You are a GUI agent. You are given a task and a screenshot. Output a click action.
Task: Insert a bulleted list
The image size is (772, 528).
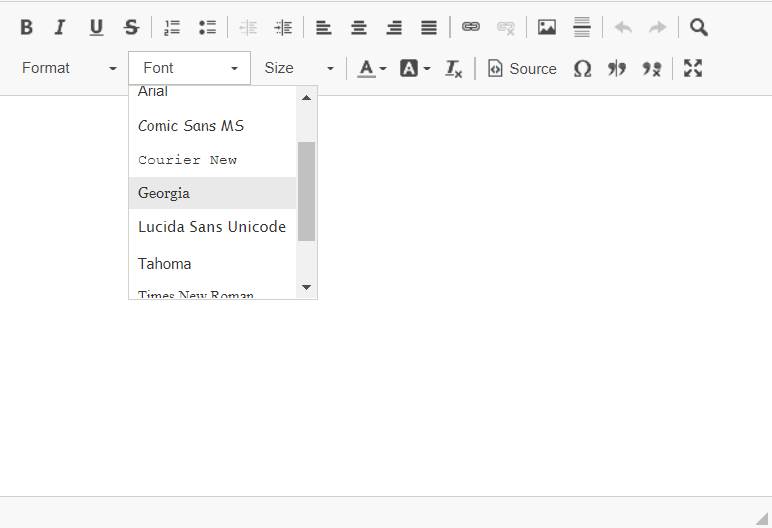pos(207,27)
